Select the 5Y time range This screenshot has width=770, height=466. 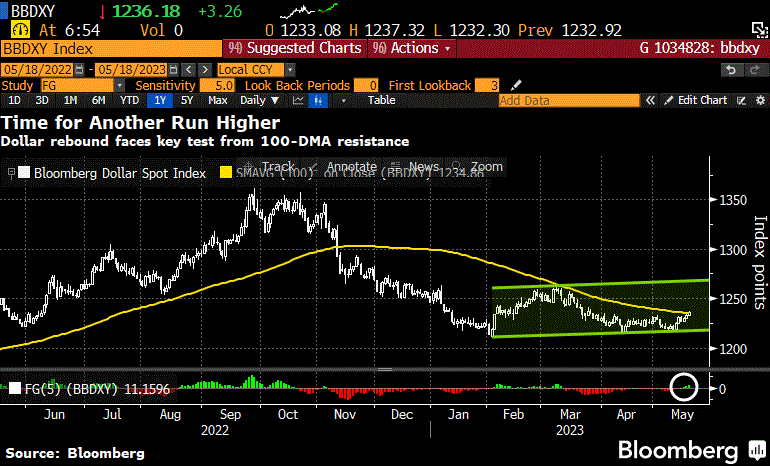pyautogui.click(x=187, y=101)
